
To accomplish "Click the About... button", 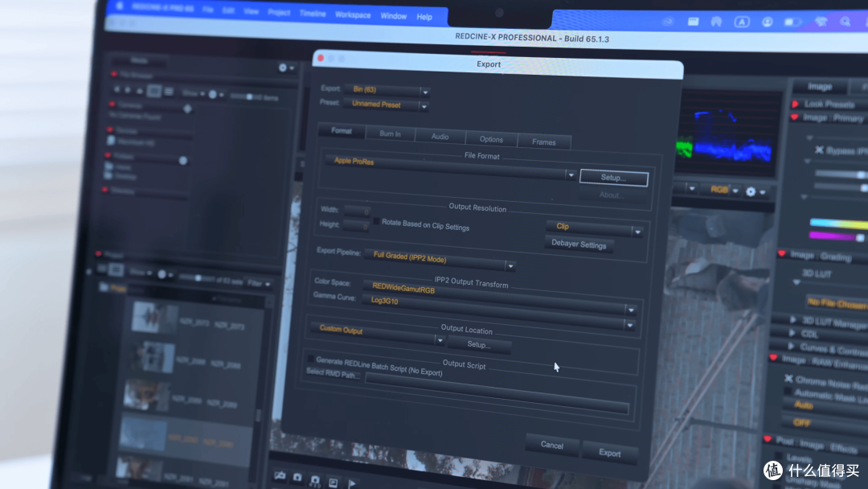I will pyautogui.click(x=612, y=195).
